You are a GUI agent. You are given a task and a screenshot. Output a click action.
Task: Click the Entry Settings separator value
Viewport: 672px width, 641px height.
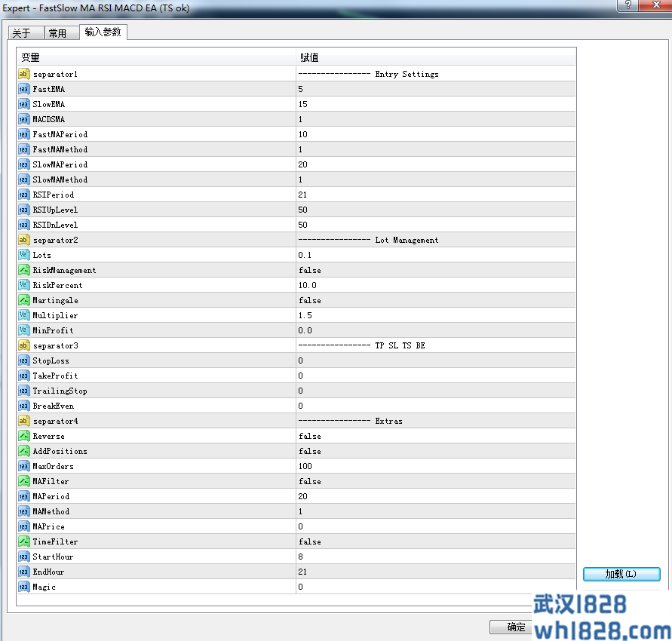369,74
